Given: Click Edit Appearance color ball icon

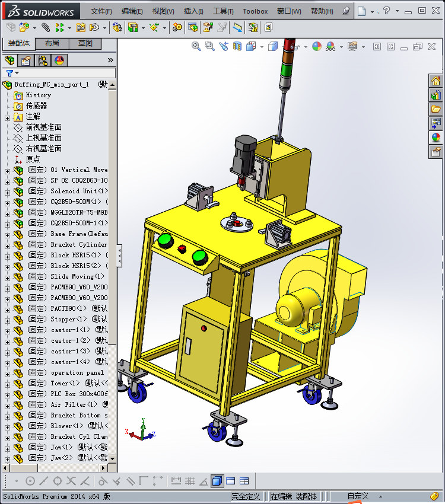Looking at the screenshot, I should (317, 47).
